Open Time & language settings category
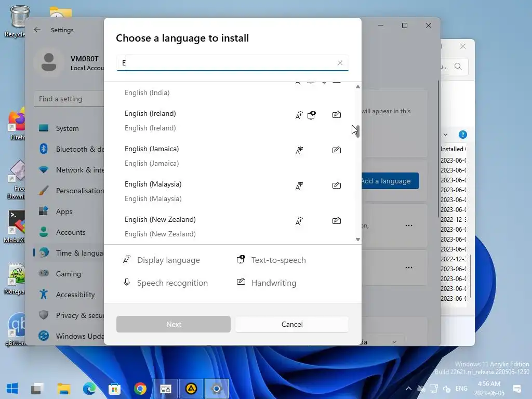The height and width of the screenshot is (399, 532). click(70, 253)
